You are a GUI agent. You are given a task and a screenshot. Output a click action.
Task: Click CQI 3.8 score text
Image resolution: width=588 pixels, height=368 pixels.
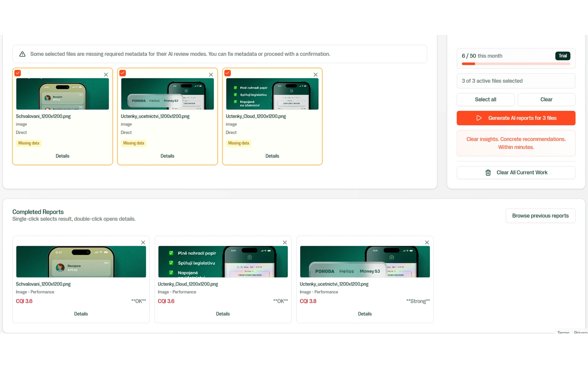308,301
